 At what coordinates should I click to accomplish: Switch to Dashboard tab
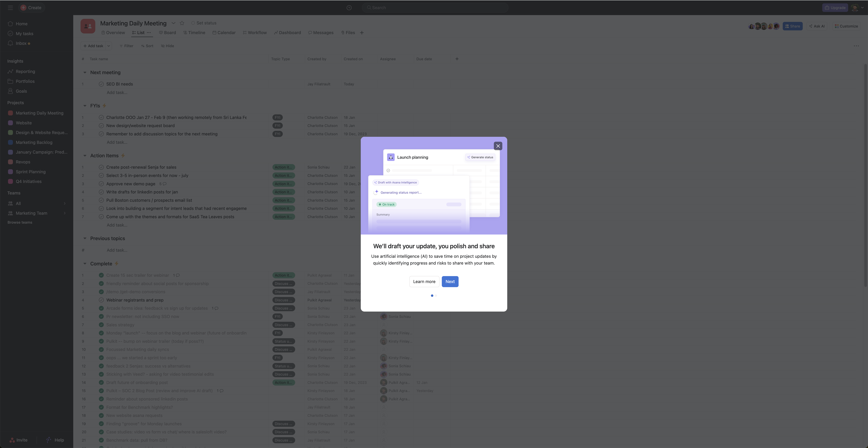tap(287, 33)
